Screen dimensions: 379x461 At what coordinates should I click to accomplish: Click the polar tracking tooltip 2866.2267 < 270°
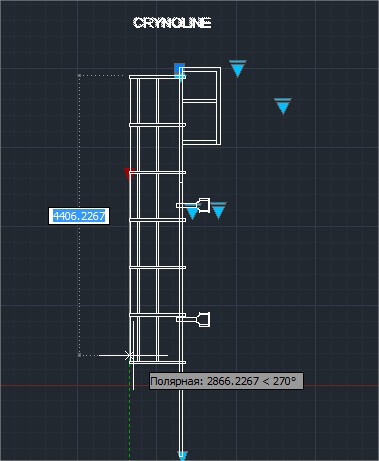click(226, 381)
